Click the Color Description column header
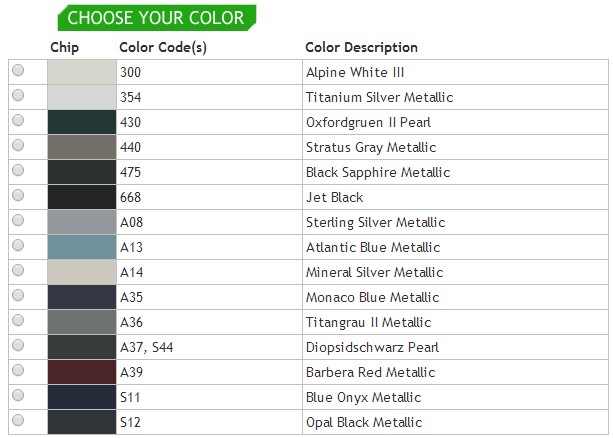Screen dimensions: 613x438 [x=361, y=47]
